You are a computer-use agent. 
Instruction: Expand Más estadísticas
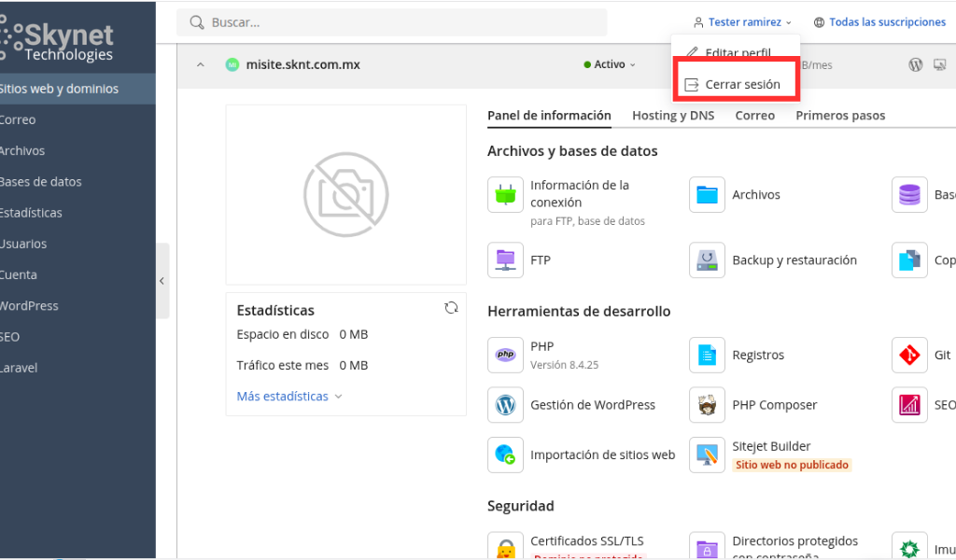click(x=289, y=396)
